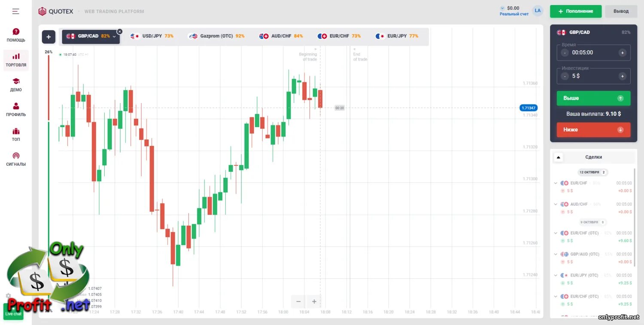Click the 18:07:40 chart time label
The width and height of the screenshot is (644, 325).
(x=70, y=55)
